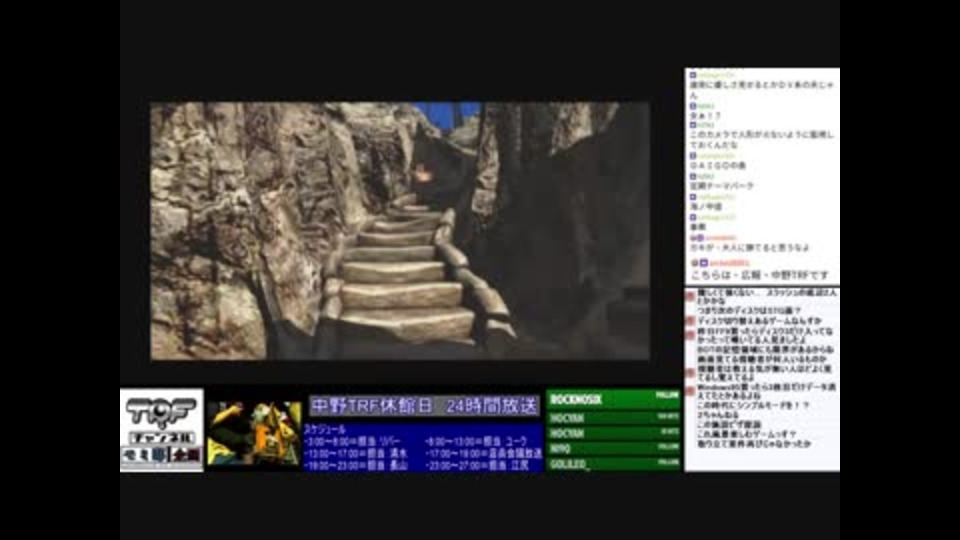The image size is (960, 540).
Task: Select chat message 'ＧＡＩＧＯの島'
Action: coord(718,165)
